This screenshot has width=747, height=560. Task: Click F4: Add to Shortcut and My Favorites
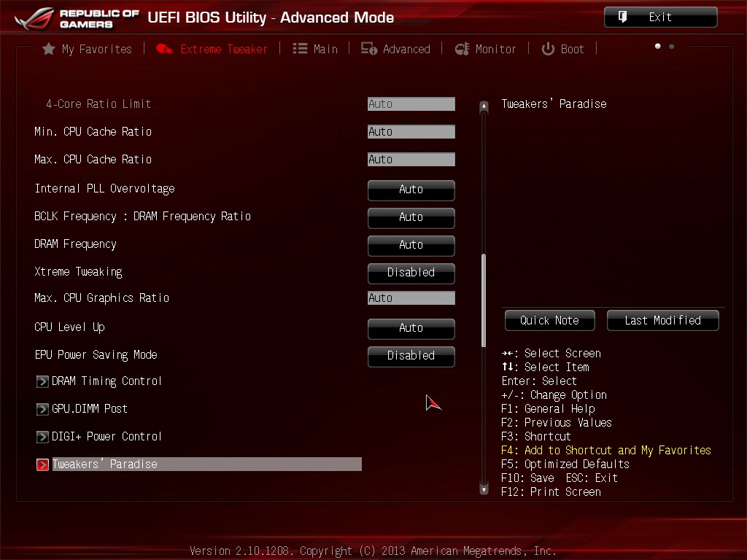[x=606, y=451]
